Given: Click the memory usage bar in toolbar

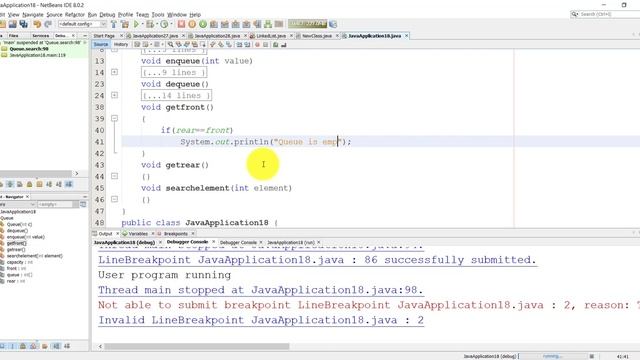Looking at the screenshot, I should click(x=307, y=24).
